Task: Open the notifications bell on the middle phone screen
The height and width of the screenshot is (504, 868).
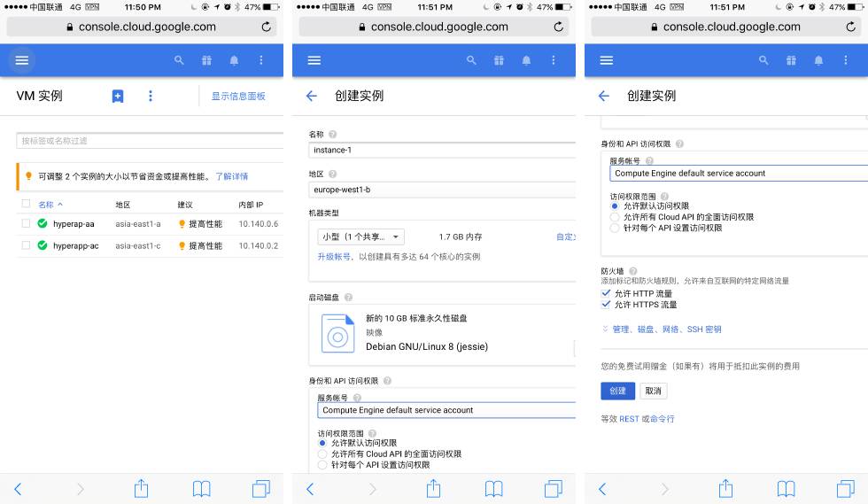Action: (x=526, y=60)
